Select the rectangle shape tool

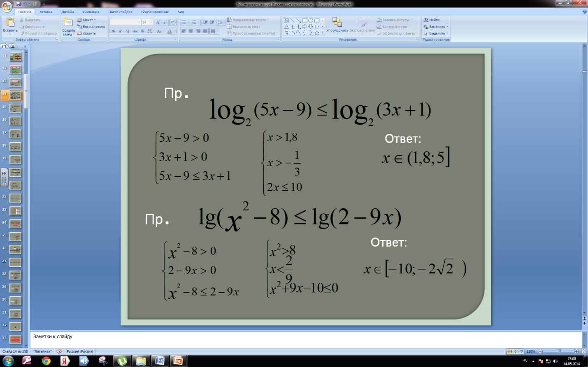click(x=304, y=20)
